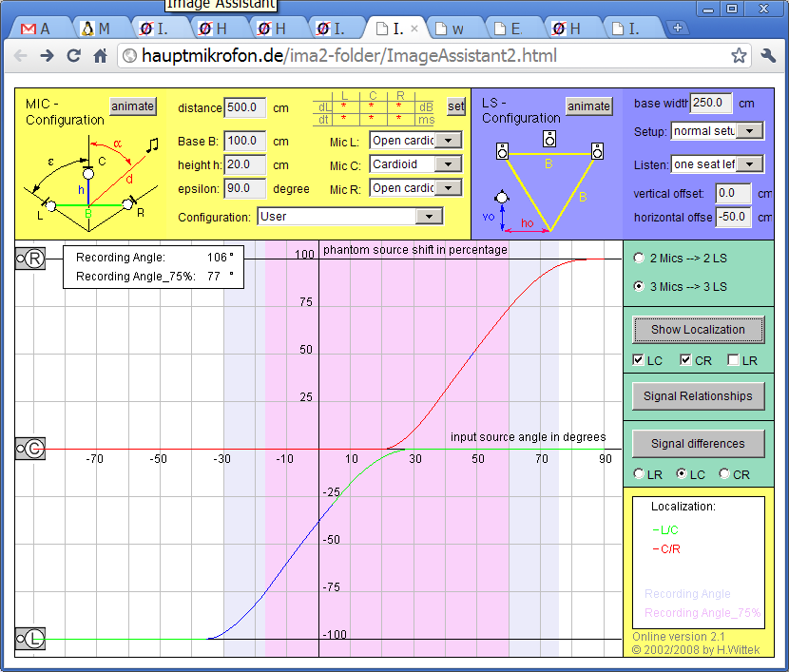Image resolution: width=789 pixels, height=672 pixels.
Task: Open Signal Relationships
Action: (698, 395)
